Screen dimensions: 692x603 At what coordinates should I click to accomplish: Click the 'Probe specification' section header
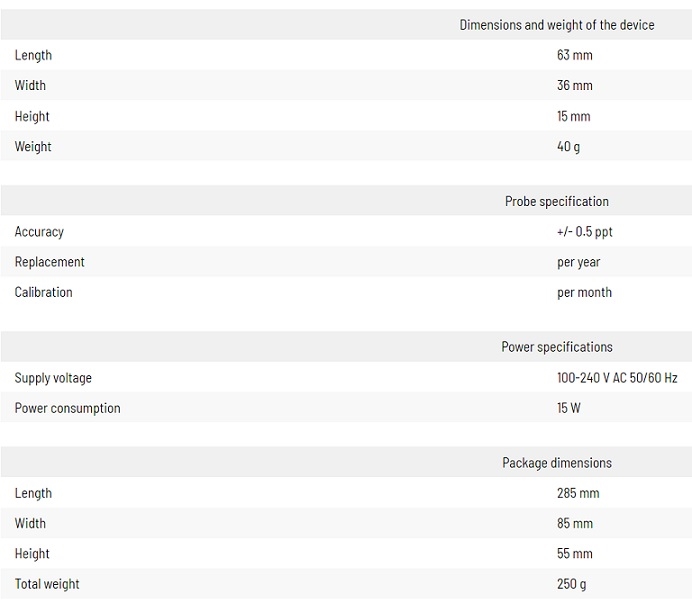pos(557,201)
